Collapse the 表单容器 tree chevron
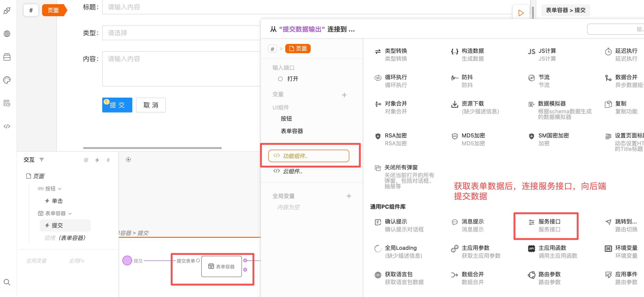This screenshot has height=297, width=644. tap(70, 213)
